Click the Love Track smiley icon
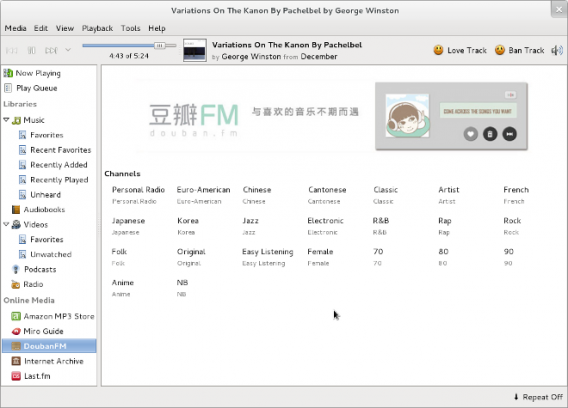Screen dimensions: 568x408 tap(438, 50)
